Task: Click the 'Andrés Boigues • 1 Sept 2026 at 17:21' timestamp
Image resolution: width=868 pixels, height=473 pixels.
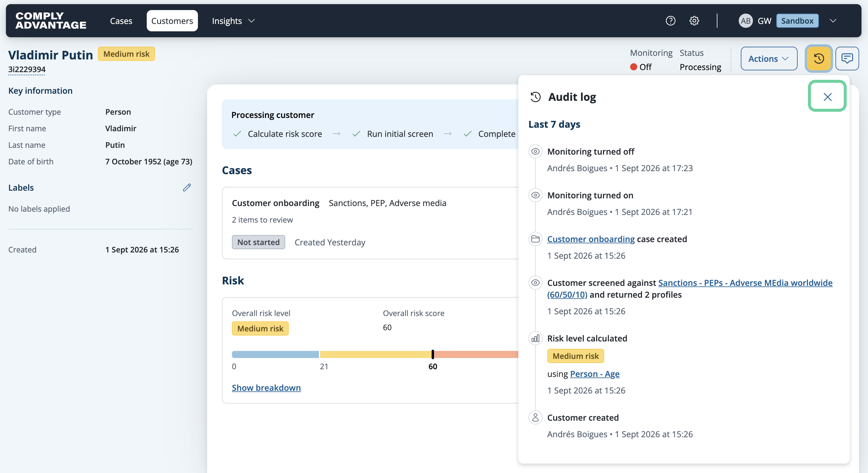Action: 619,212
